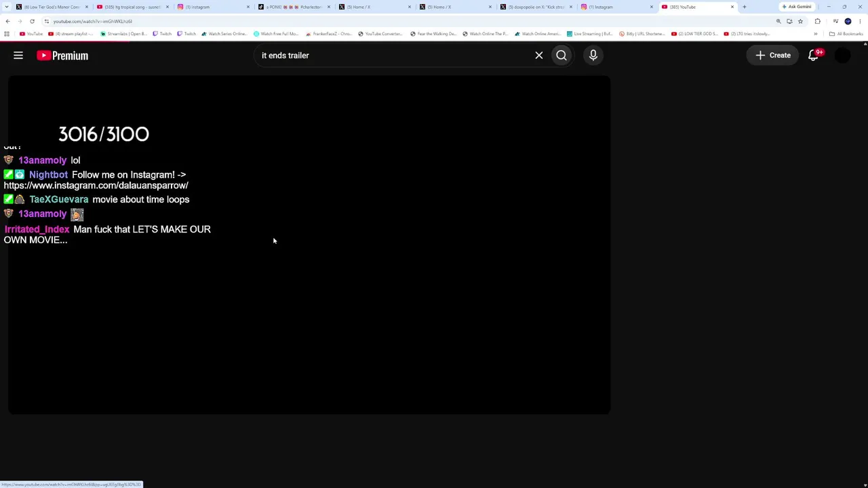
Task: Click the instagram.com/dalauansparrow link text
Action: tap(96, 186)
